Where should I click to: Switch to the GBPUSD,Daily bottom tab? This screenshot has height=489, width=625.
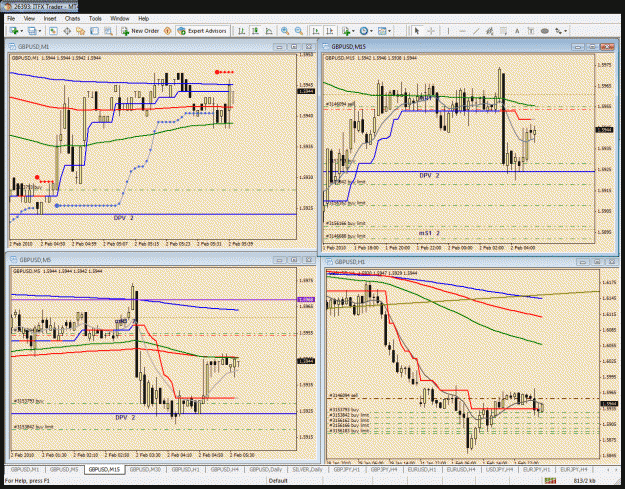[265, 469]
